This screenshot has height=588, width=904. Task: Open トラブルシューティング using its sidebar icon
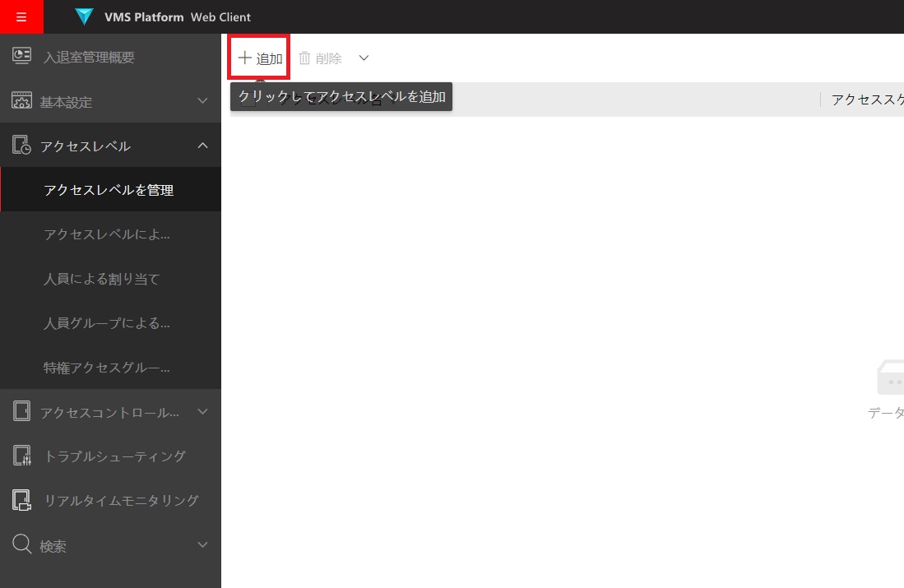[x=21, y=456]
